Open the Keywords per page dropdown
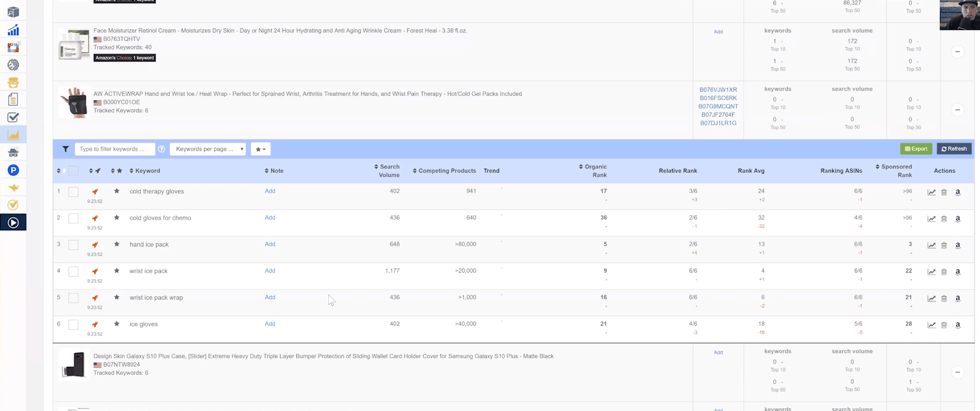Viewport: 980px width, 411px height. pos(208,150)
